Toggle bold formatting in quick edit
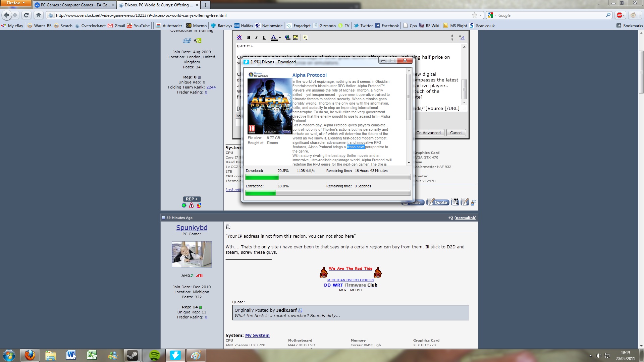 (249, 38)
